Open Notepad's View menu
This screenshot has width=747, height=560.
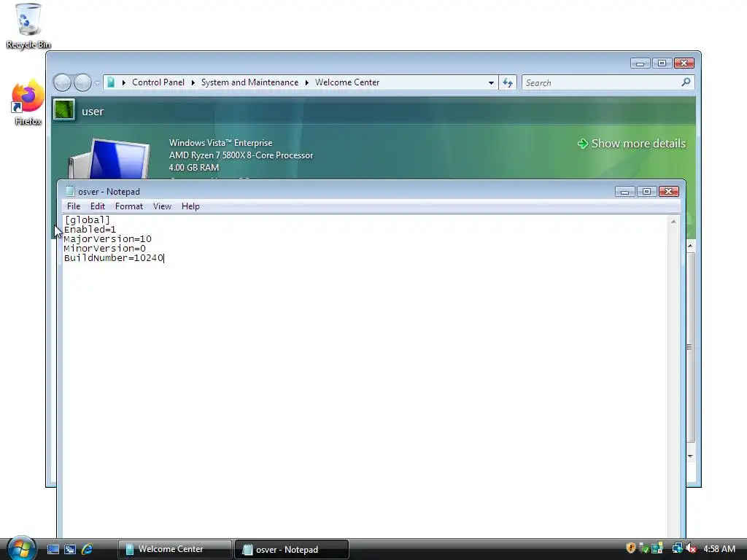[162, 206]
